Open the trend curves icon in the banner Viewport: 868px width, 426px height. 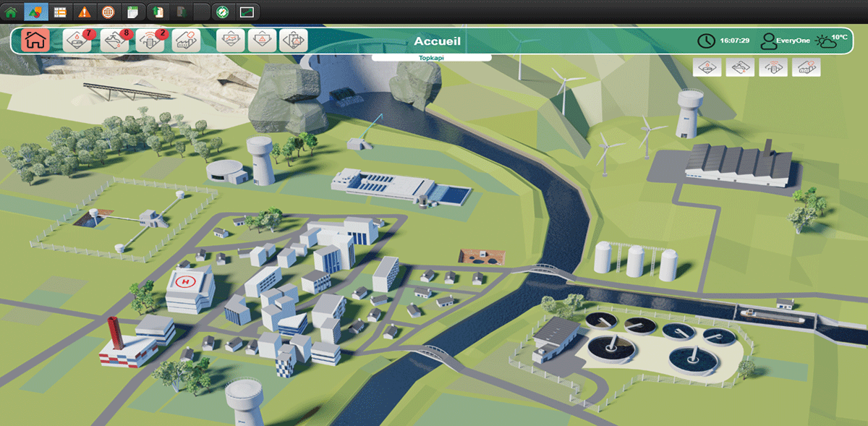point(231,41)
